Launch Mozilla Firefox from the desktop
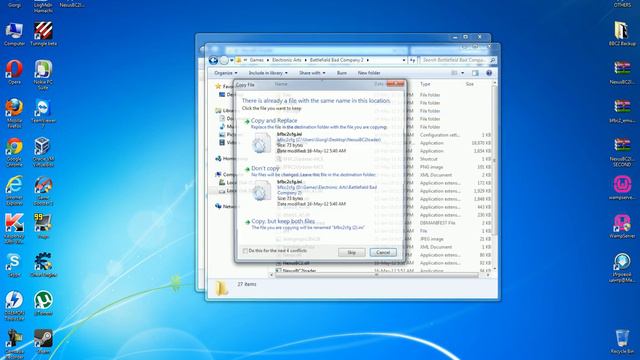This screenshot has height=360, width=640. [14, 113]
